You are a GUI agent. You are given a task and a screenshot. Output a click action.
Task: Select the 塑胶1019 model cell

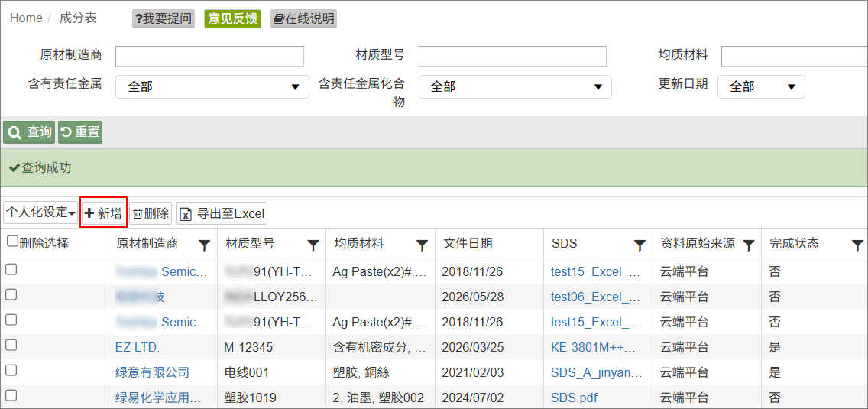click(250, 398)
